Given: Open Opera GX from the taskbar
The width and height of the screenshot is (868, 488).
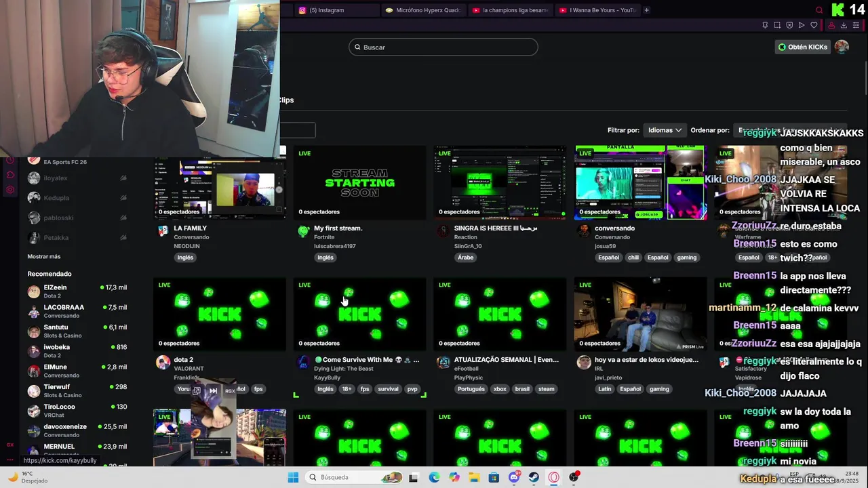Looking at the screenshot, I should coord(554,477).
